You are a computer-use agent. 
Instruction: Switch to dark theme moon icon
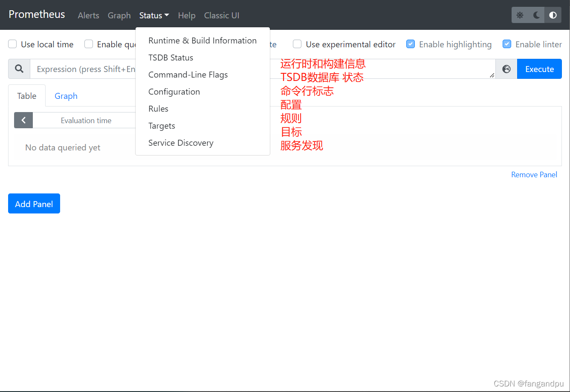tap(536, 15)
